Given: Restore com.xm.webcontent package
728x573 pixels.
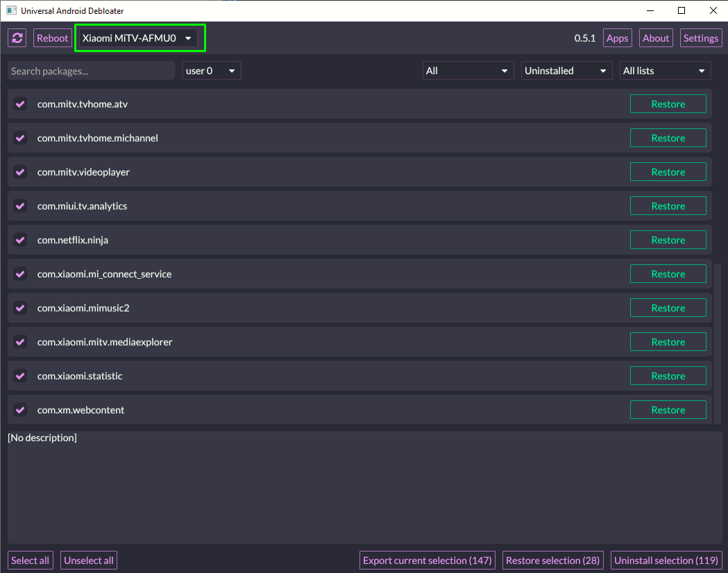Looking at the screenshot, I should [x=668, y=410].
